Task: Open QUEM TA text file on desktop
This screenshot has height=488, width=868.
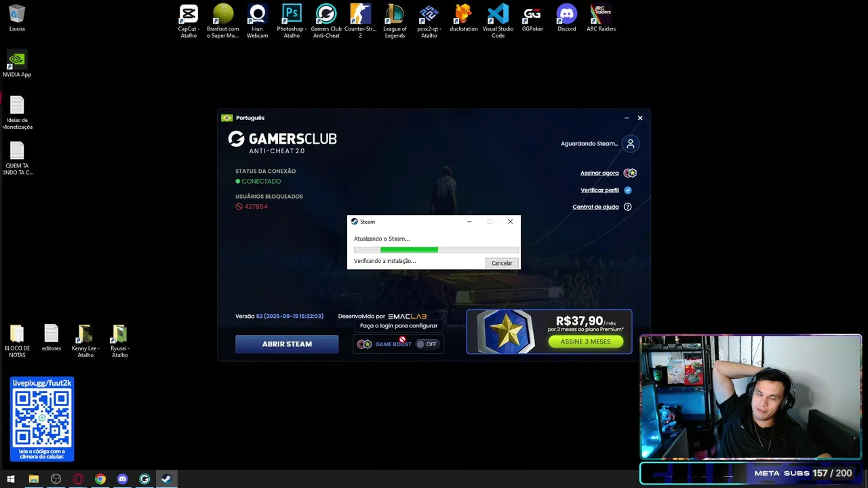Action: tap(17, 159)
